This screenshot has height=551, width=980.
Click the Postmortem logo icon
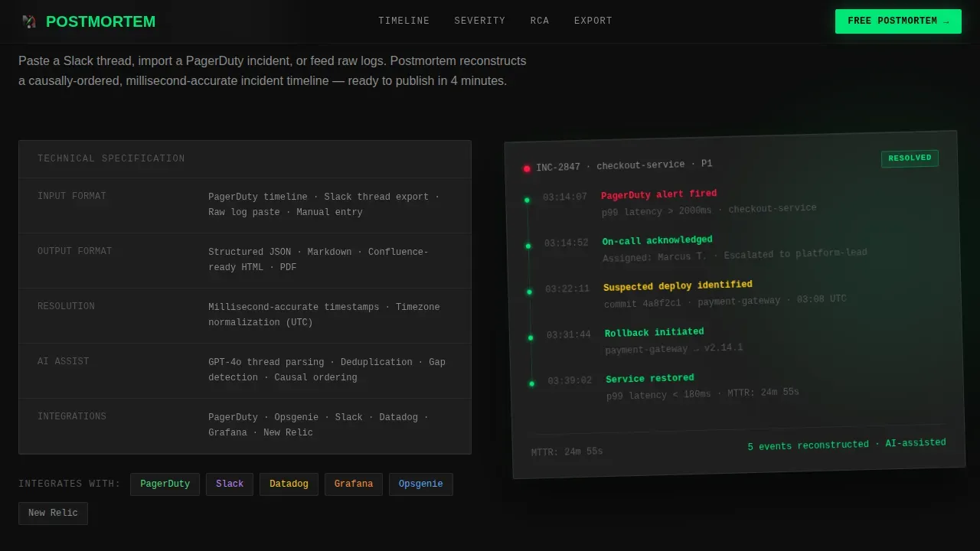29,21
